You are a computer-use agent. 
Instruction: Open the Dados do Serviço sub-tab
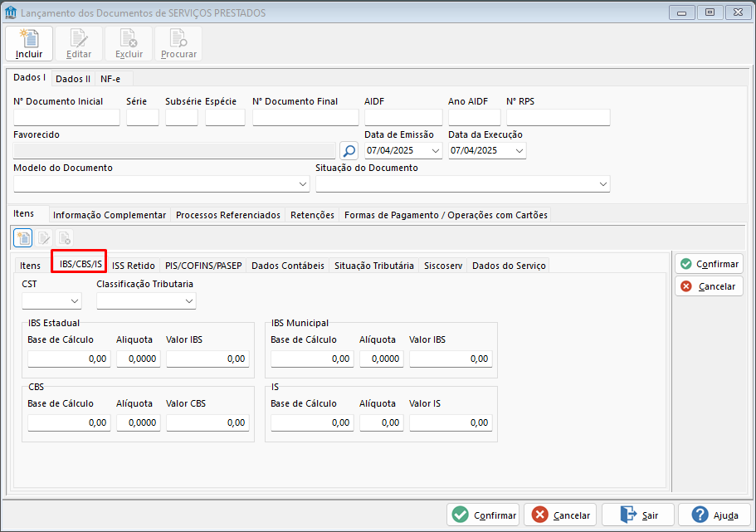510,266
